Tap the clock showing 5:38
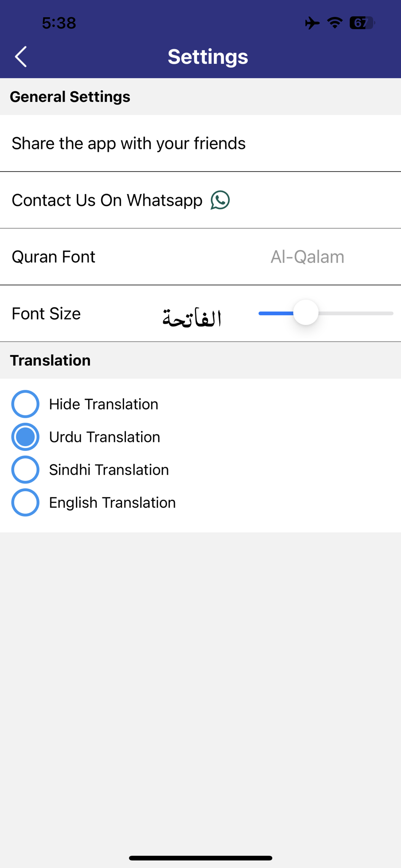Image resolution: width=401 pixels, height=868 pixels. [x=59, y=23]
